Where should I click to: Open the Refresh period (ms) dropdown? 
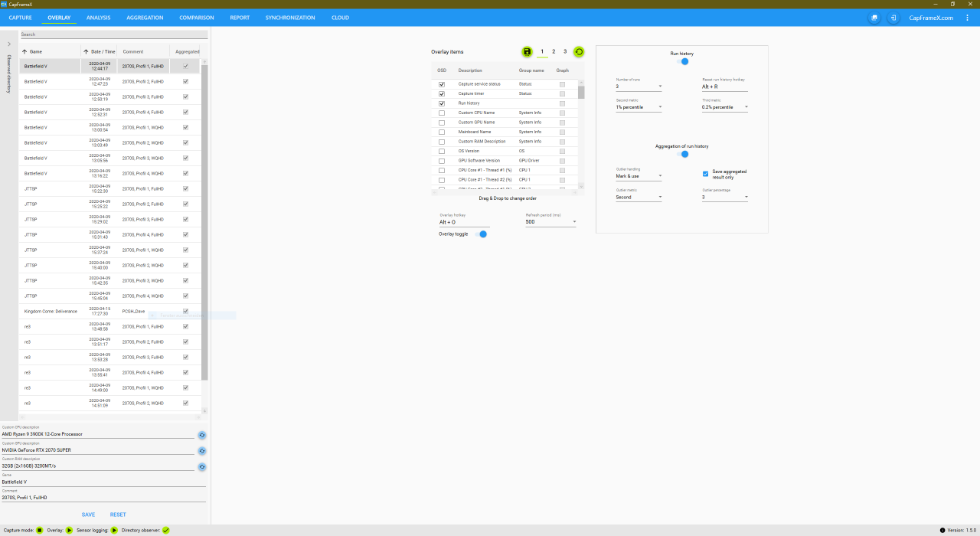[x=551, y=222]
